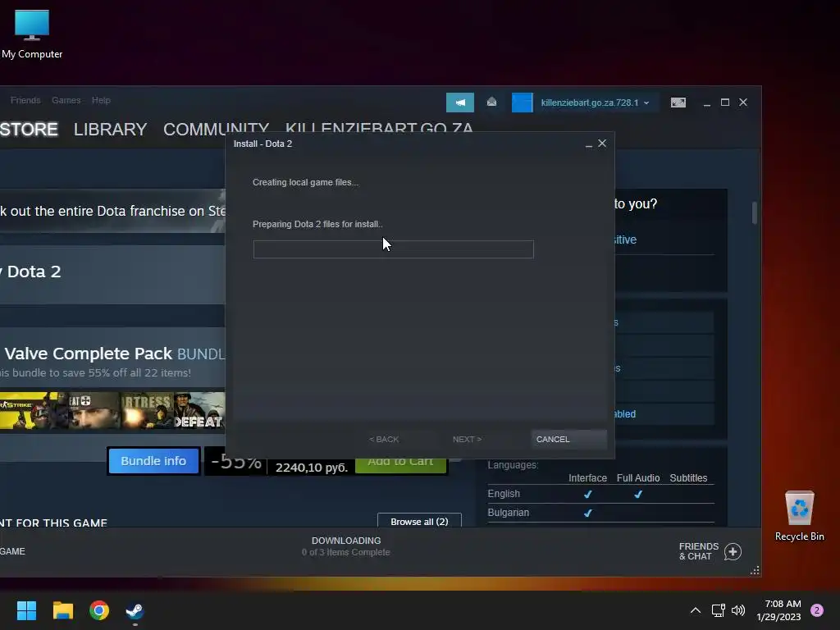The height and width of the screenshot is (630, 840).
Task: Maximize the Steam main window
Action: point(725,103)
